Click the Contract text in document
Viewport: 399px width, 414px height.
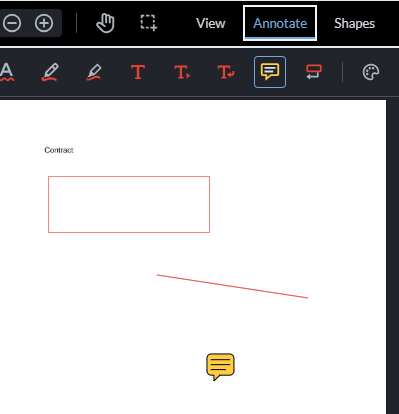59,150
